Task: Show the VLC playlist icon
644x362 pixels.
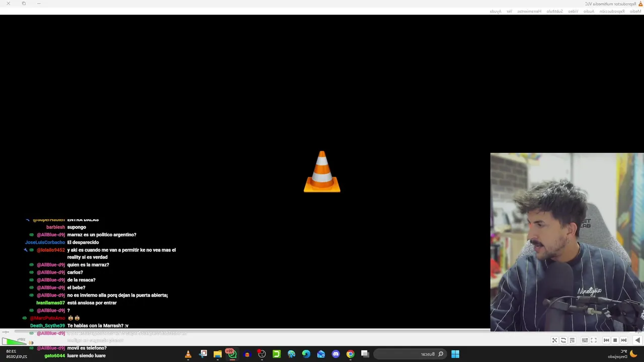Action: (x=572, y=340)
